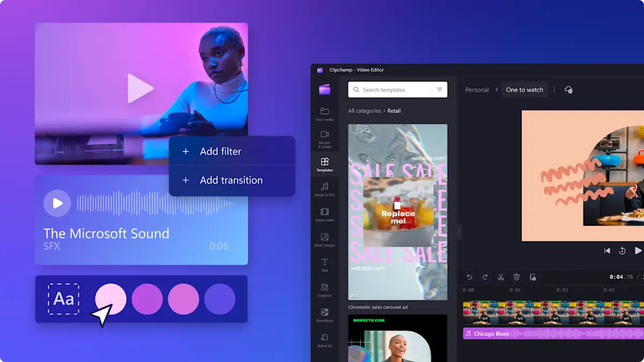Click the delete trash icon in timeline toolbar

click(516, 277)
